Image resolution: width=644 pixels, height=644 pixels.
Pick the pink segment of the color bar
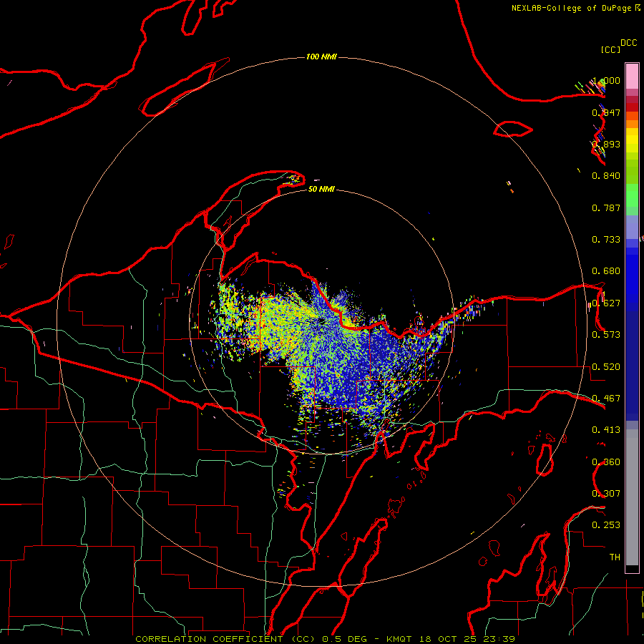pos(632,77)
